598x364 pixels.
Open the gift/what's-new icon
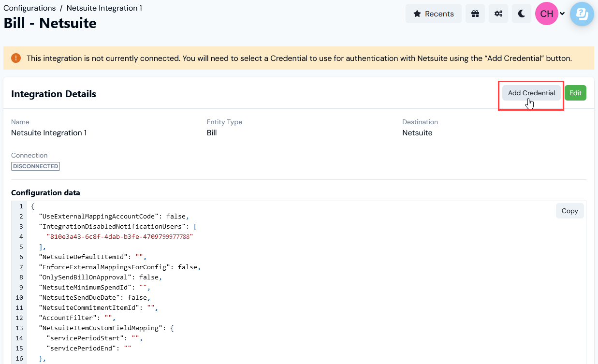475,14
